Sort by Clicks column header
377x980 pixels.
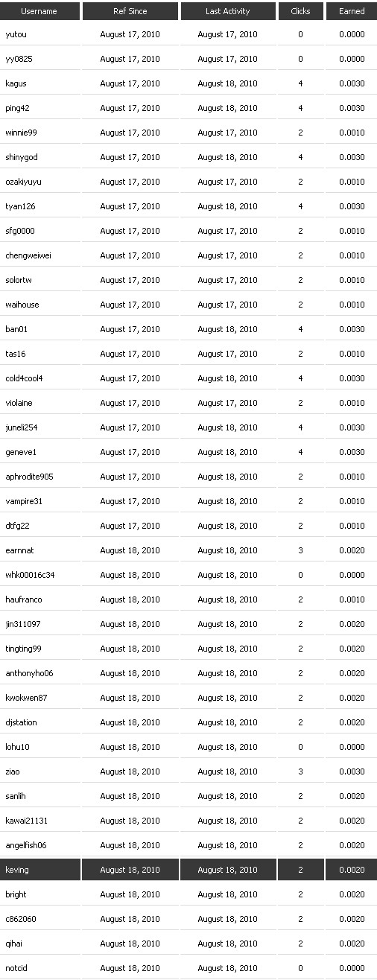pyautogui.click(x=300, y=11)
